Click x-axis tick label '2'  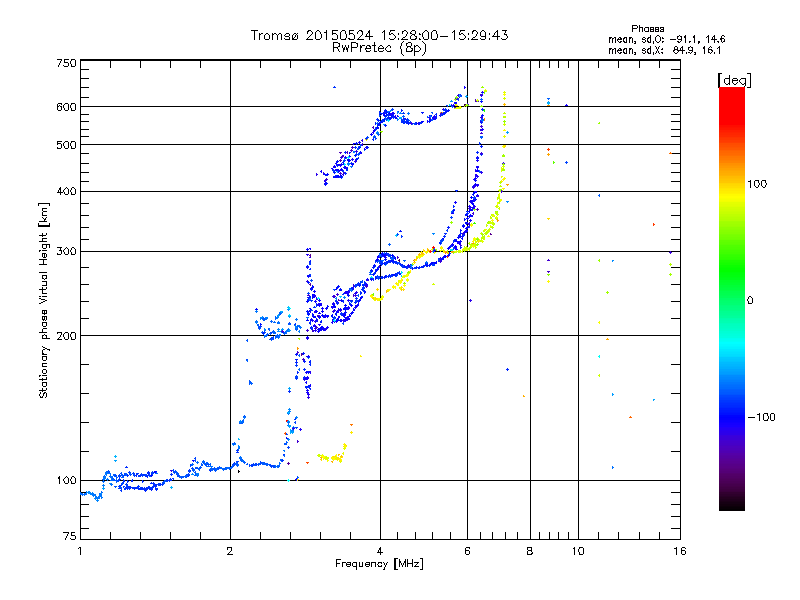pyautogui.click(x=230, y=551)
